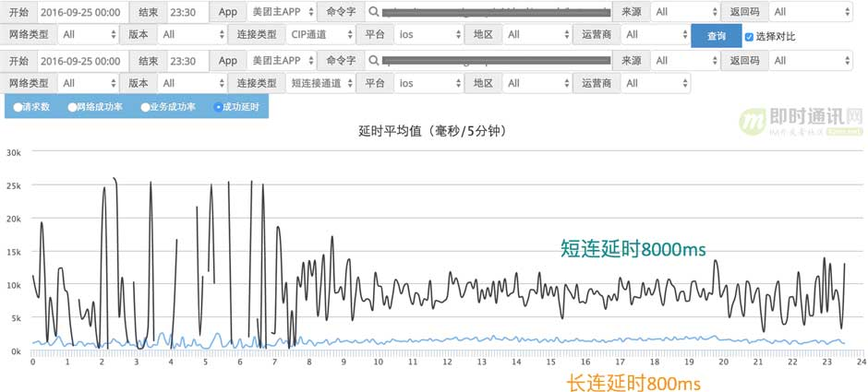868x392 pixels.
Task: Click the chart title 延时平均值（毫秒/5分钟）
Action: pos(432,131)
